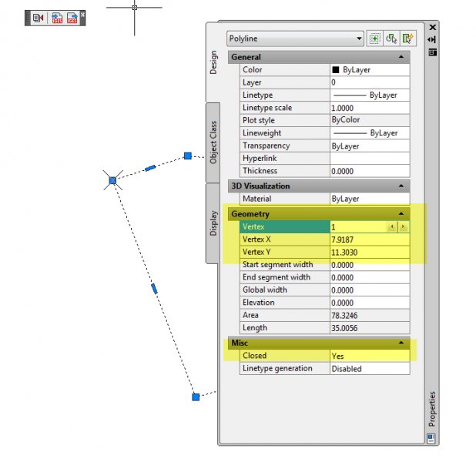Switch to the Design tab

[213, 62]
